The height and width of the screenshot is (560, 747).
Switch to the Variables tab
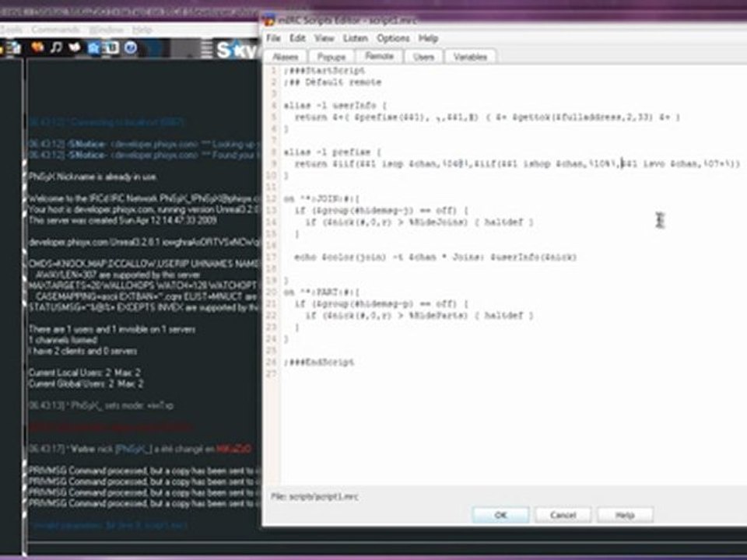click(470, 57)
